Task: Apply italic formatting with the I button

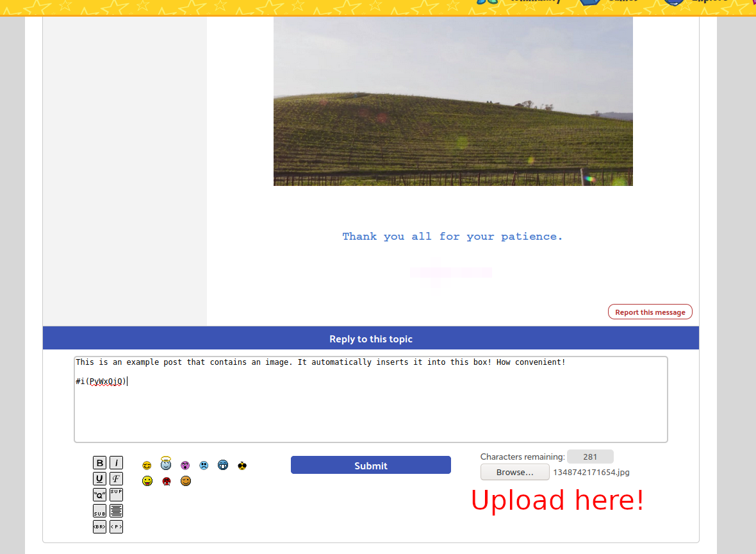Action: pos(116,463)
